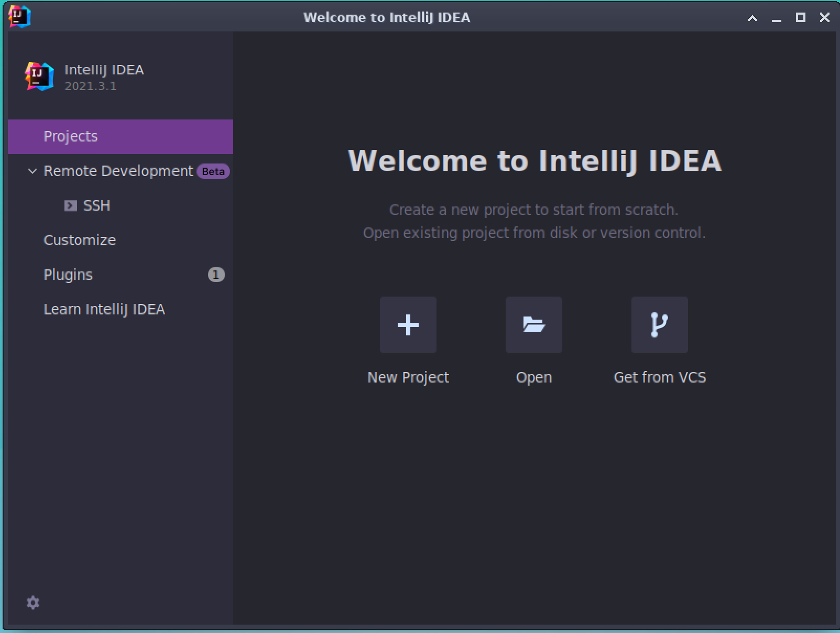
Task: Click the version text 2021.3.1
Action: 91,86
